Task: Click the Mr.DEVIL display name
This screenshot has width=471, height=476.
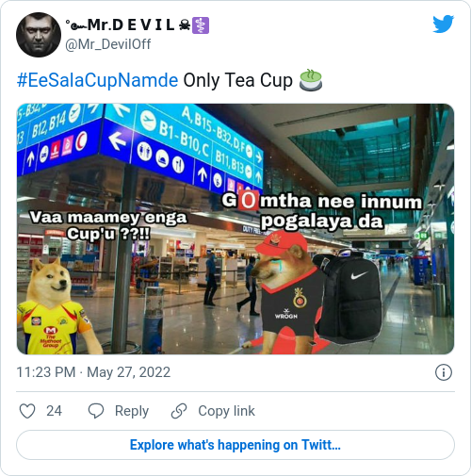Action: click(x=120, y=25)
